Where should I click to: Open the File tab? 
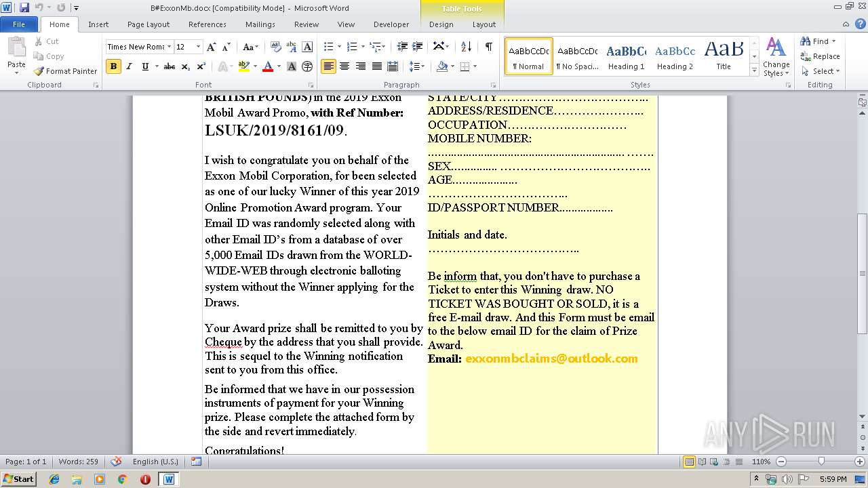pyautogui.click(x=19, y=24)
